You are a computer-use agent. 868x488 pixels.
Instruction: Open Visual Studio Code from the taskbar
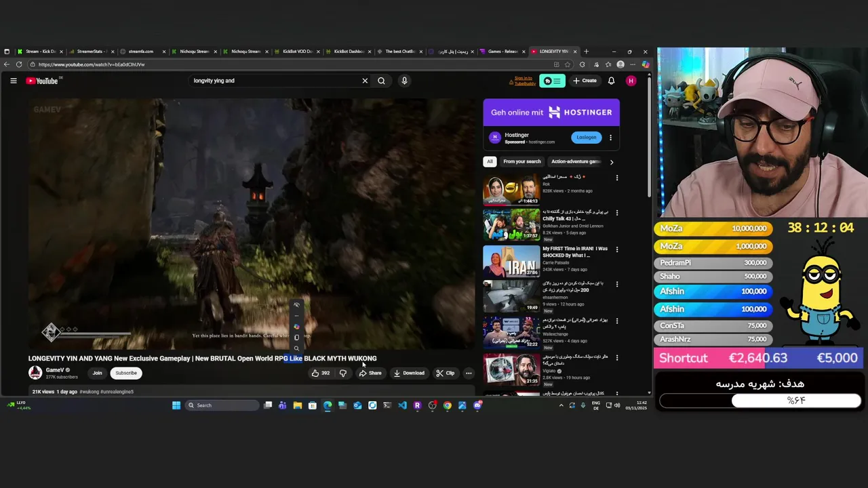pos(402,405)
